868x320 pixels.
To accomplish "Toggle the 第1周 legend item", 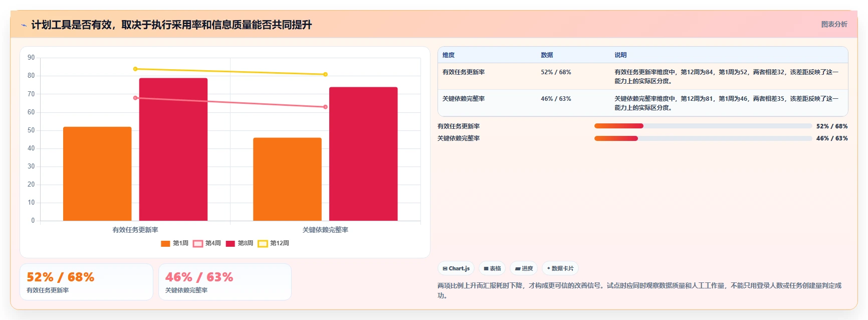I will coord(174,243).
